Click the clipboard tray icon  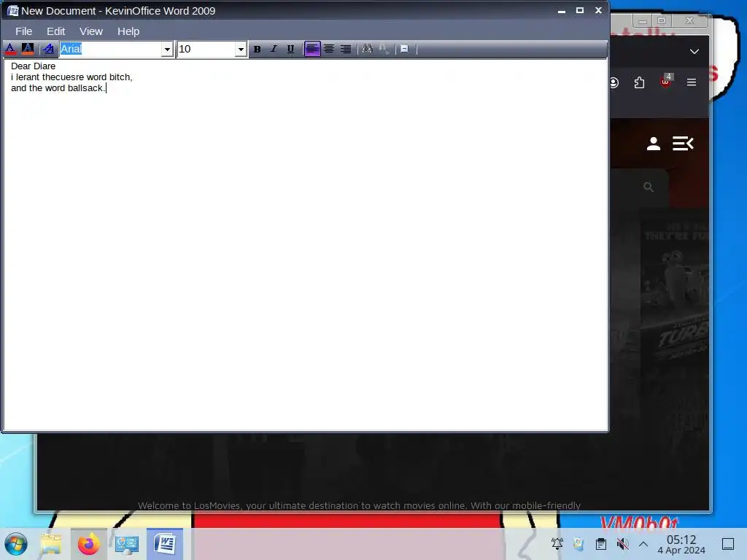point(601,544)
